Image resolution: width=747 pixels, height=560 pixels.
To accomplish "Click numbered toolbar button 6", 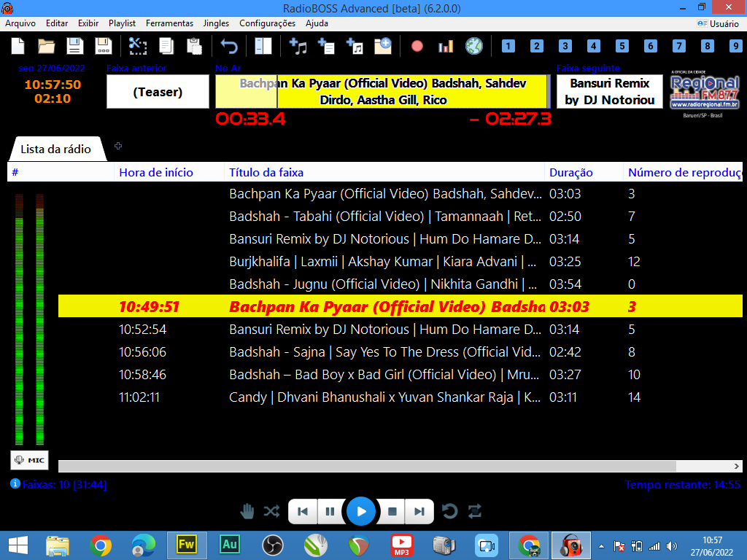I will point(651,46).
